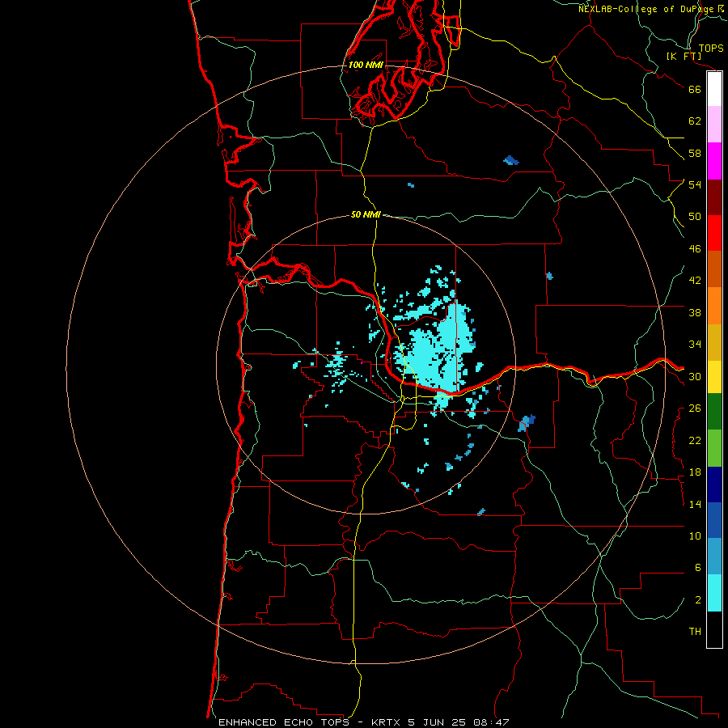Select the light green legend swatch

coord(714,447)
